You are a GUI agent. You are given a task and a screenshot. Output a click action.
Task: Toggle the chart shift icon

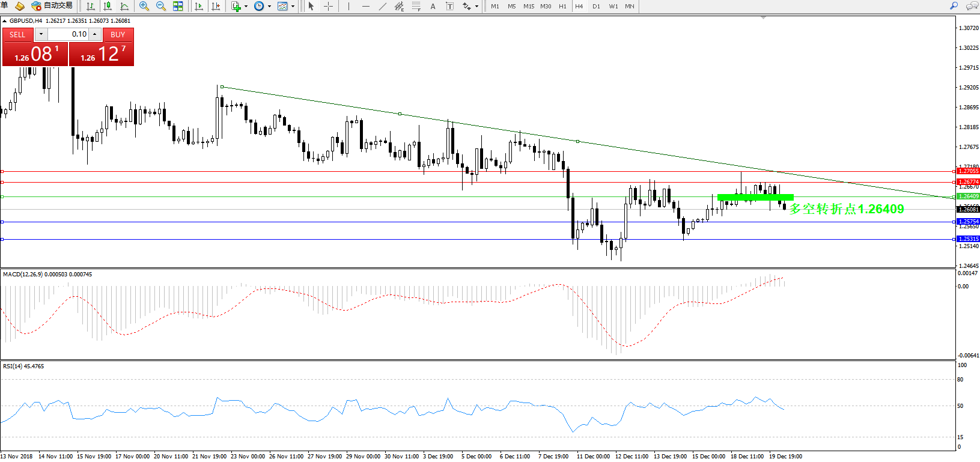(x=216, y=6)
